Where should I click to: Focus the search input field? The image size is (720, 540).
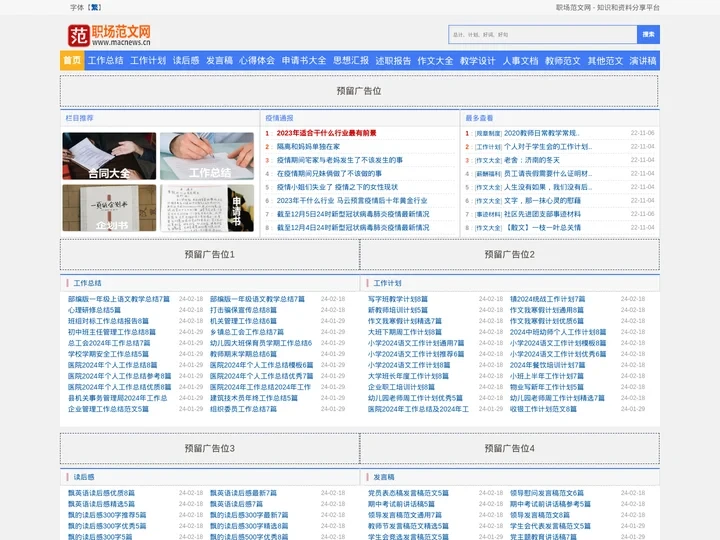point(542,34)
